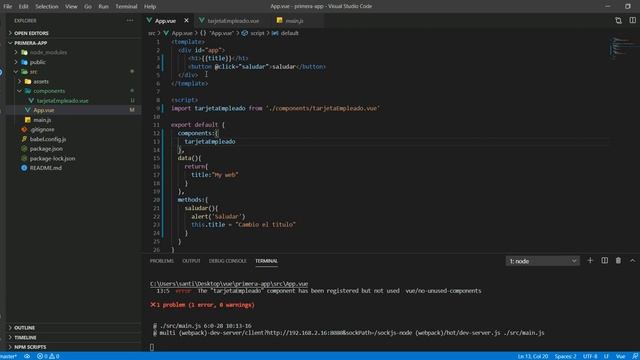Click the code minimap overview

click(624, 47)
